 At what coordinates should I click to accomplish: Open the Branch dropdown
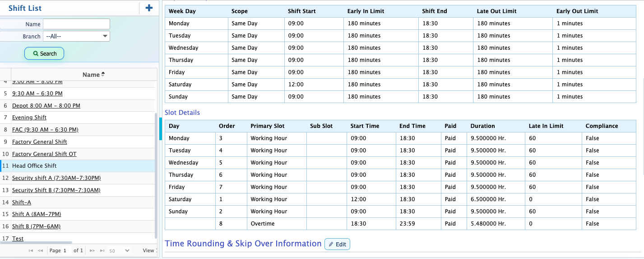(76, 36)
